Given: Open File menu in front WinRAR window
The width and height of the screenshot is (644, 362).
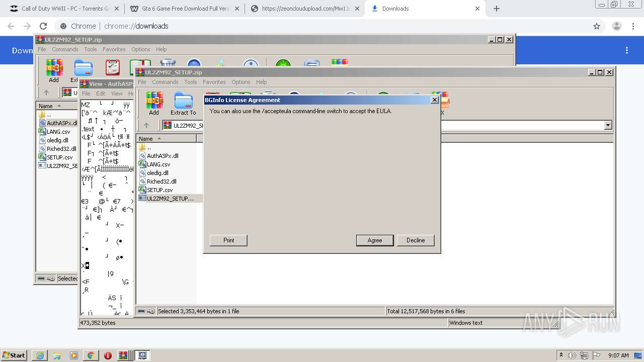Looking at the screenshot, I should click(142, 82).
